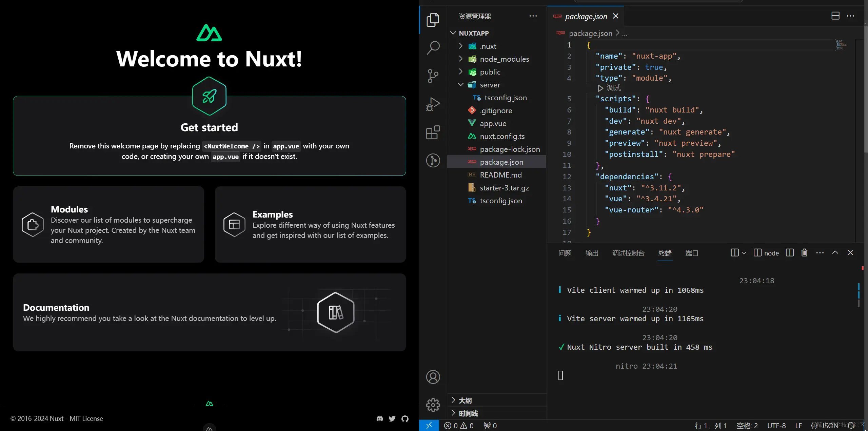The width and height of the screenshot is (868, 431).
Task: Click the remote window status bar icon
Action: coord(429,426)
